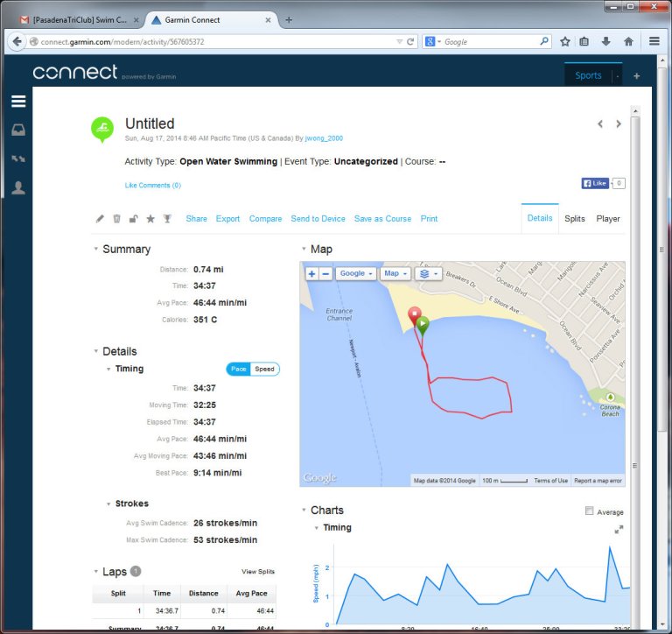Collapse the Details section
This screenshot has width=672, height=634.
pos(96,351)
